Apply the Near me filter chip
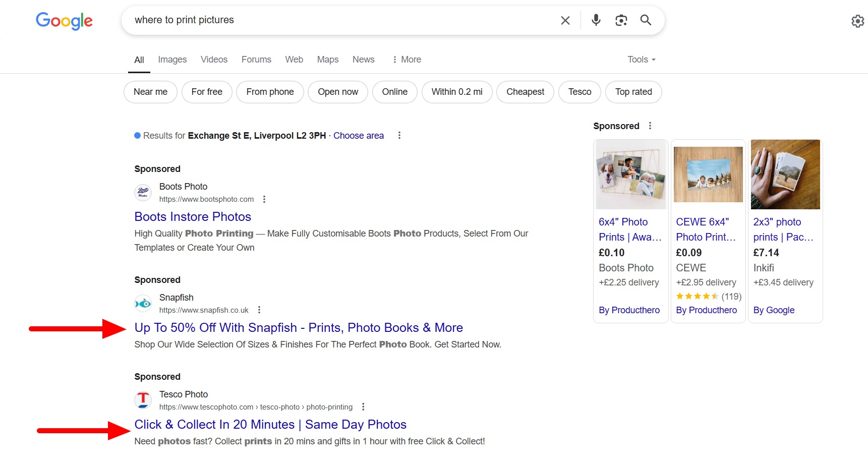Viewport: 868px width, 464px height. click(150, 92)
